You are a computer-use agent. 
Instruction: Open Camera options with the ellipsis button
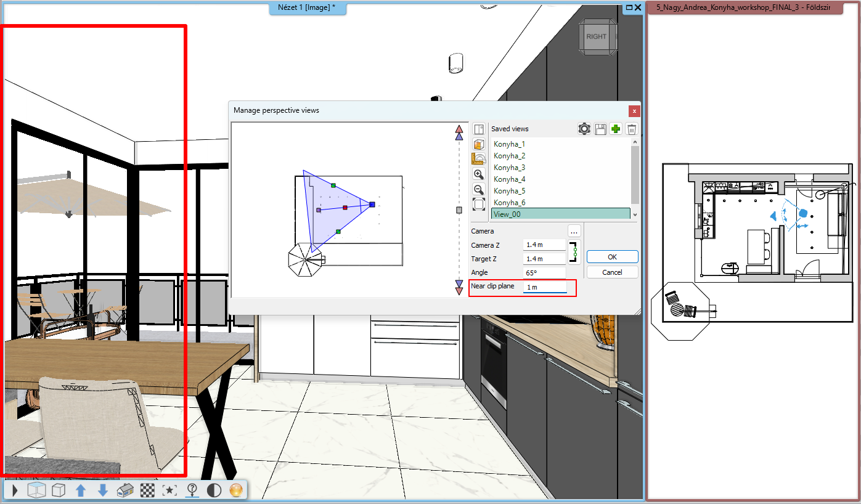click(x=574, y=231)
